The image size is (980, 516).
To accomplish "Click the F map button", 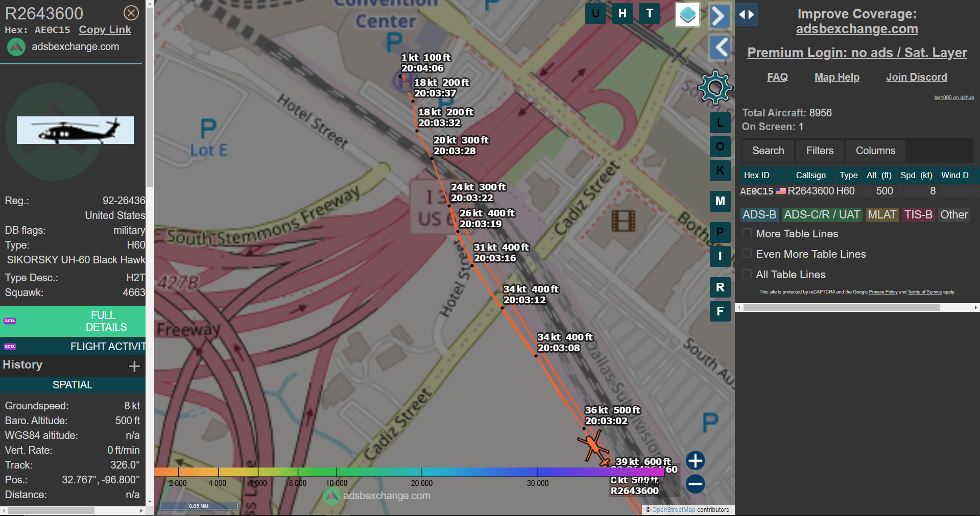I will [720, 311].
